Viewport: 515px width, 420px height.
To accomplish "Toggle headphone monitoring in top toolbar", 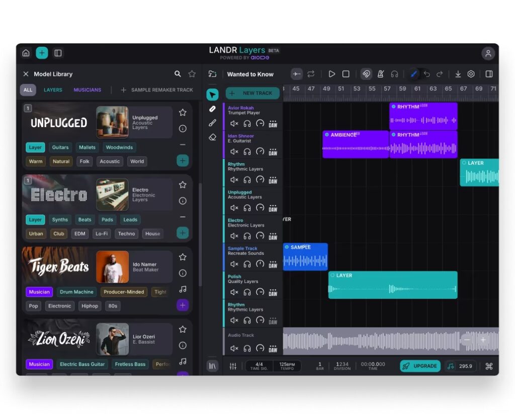I will click(395, 74).
